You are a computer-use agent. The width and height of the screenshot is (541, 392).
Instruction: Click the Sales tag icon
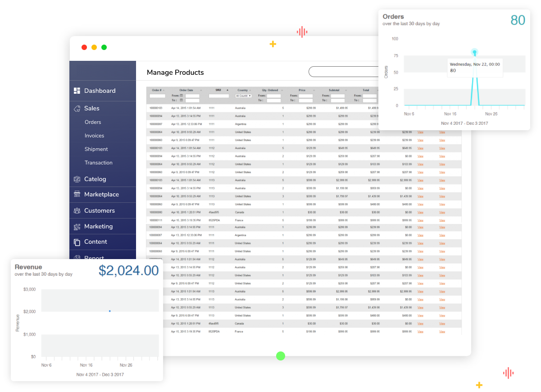[77, 109]
